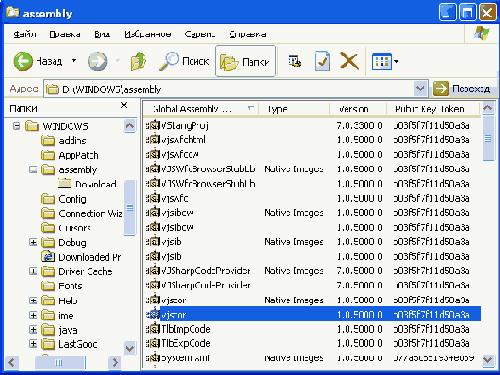Click the highlighted vjscor assembly icon
This screenshot has width=500, height=375.
pyautogui.click(x=153, y=314)
